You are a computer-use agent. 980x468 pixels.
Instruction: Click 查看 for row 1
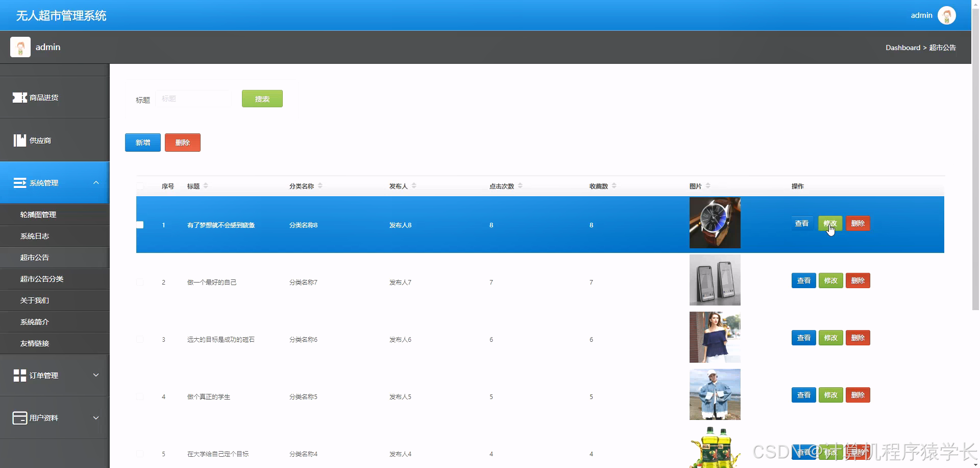click(802, 223)
